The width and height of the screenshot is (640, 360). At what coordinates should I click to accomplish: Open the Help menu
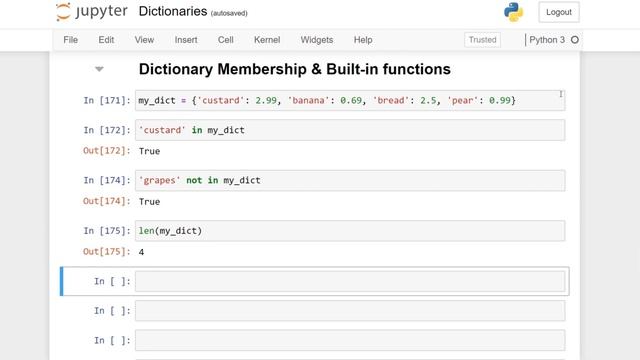[x=363, y=40]
